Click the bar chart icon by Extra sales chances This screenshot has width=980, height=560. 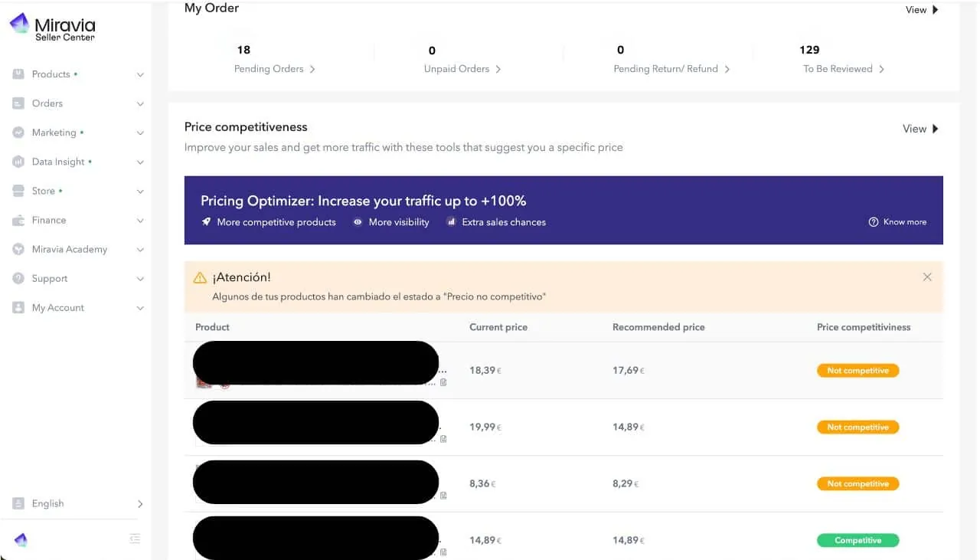451,222
